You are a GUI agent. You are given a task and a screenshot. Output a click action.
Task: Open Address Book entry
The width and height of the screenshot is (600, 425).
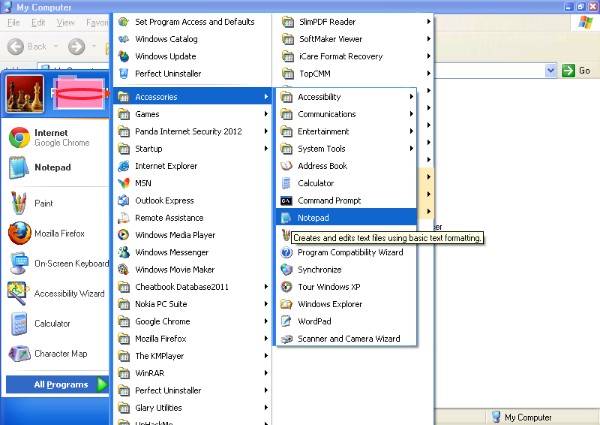346,166
